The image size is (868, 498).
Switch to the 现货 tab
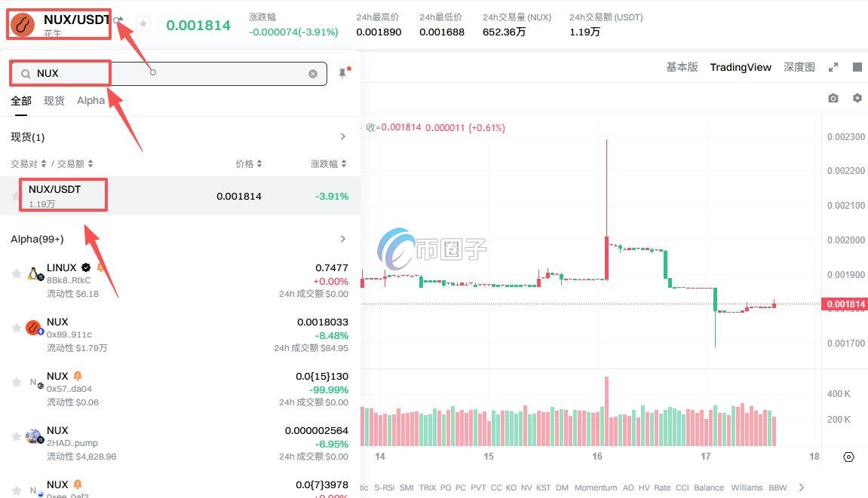coord(54,101)
